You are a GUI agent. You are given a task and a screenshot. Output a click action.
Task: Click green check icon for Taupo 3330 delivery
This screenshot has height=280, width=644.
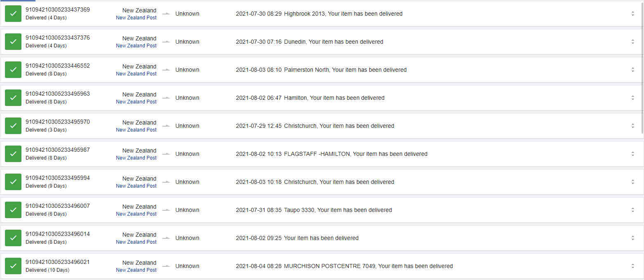(13, 210)
